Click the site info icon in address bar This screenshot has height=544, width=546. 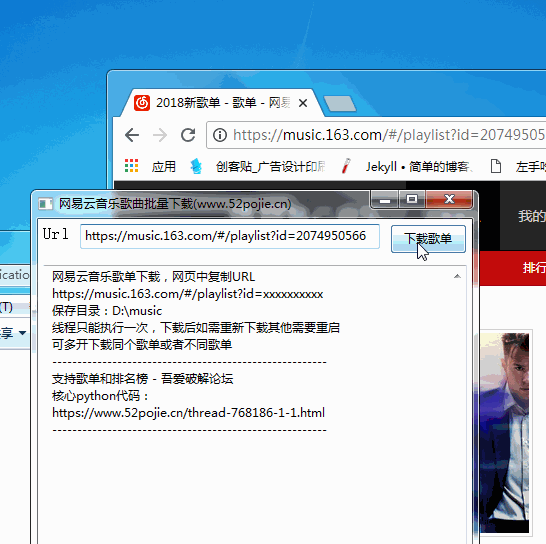[x=220, y=135]
